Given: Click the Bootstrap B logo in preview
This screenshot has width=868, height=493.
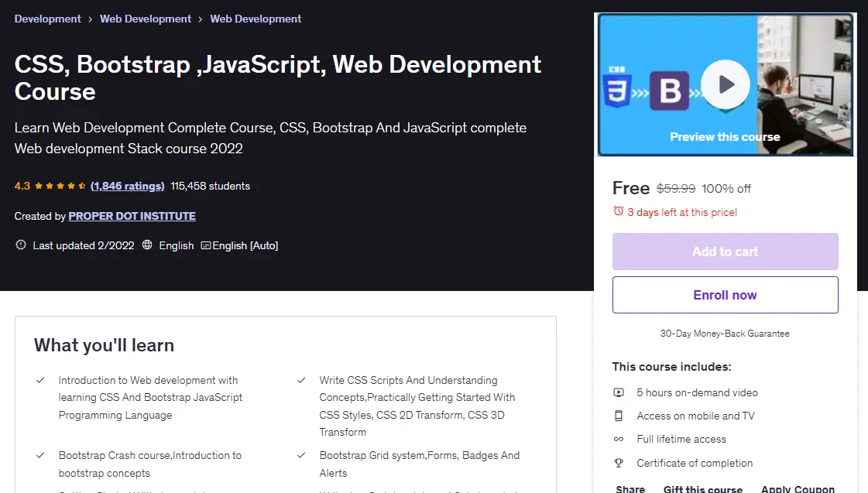Looking at the screenshot, I should click(670, 91).
